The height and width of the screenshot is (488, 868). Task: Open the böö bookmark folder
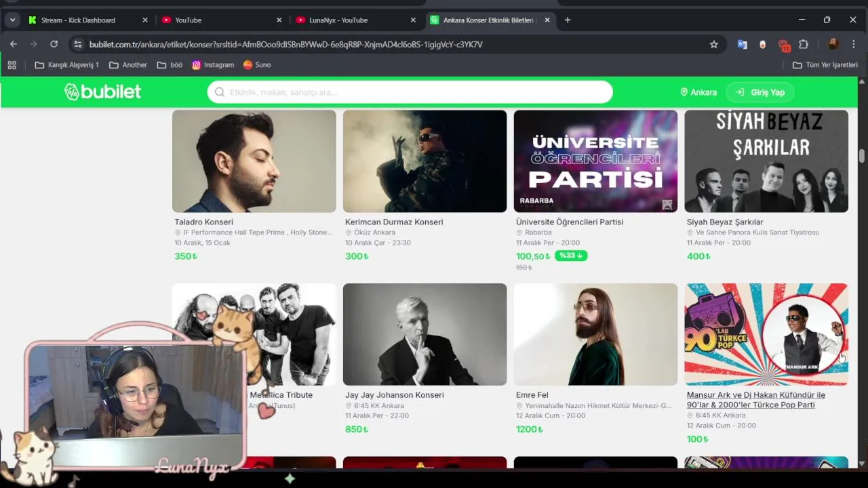pos(170,65)
